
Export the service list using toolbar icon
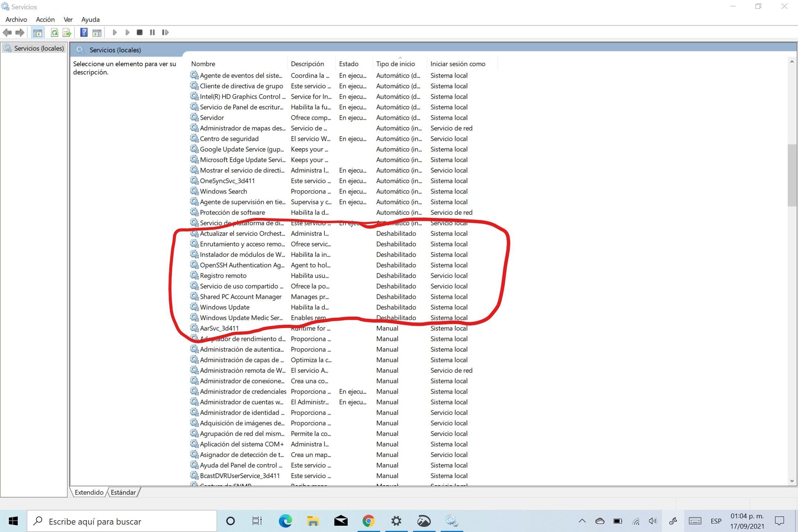(x=66, y=33)
